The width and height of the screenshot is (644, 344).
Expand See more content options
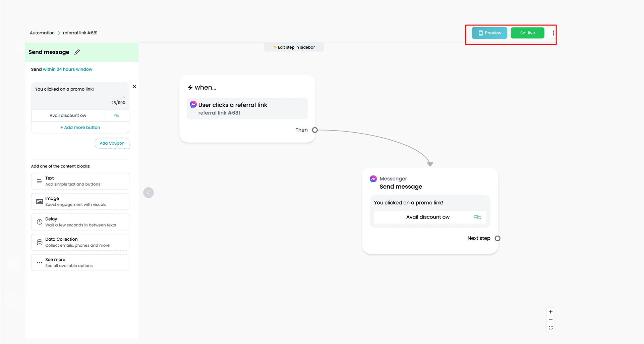click(x=80, y=262)
